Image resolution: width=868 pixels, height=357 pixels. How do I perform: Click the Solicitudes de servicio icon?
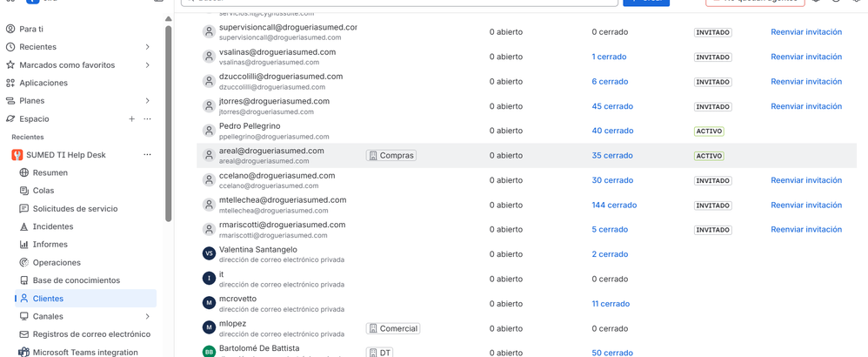pos(23,208)
